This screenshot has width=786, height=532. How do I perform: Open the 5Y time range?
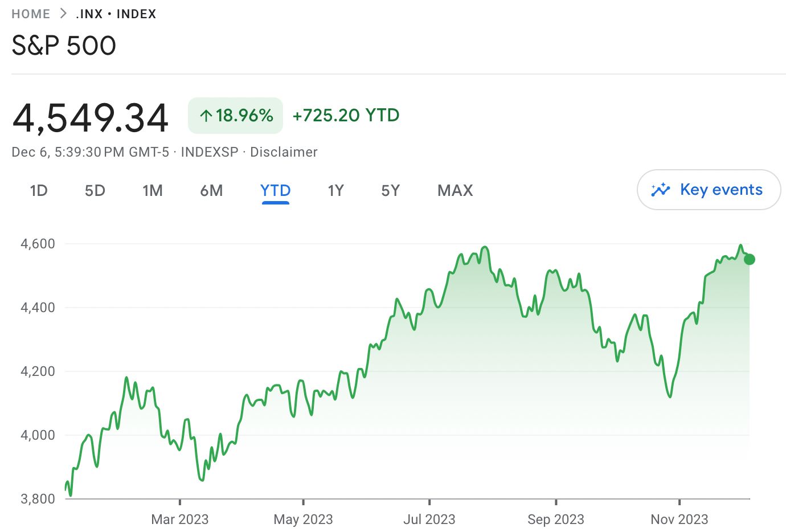pos(391,190)
